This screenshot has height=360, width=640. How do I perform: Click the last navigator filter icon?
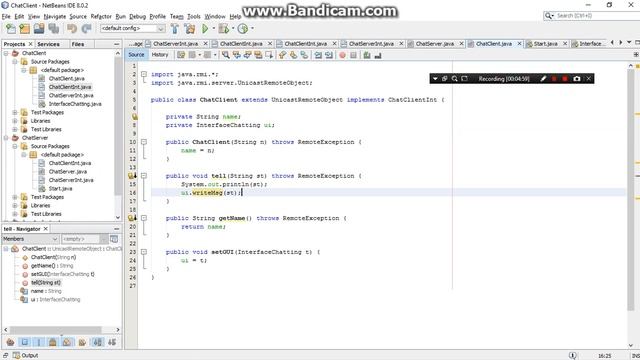(112, 342)
